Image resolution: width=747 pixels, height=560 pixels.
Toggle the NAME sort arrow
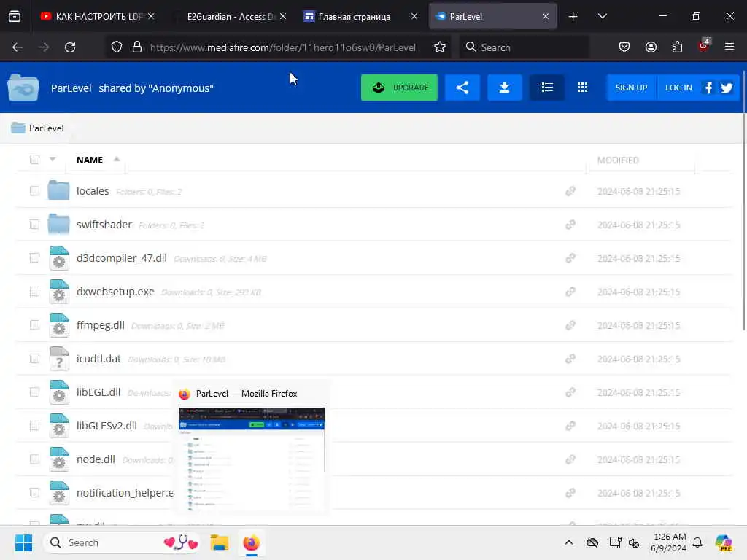coord(117,159)
